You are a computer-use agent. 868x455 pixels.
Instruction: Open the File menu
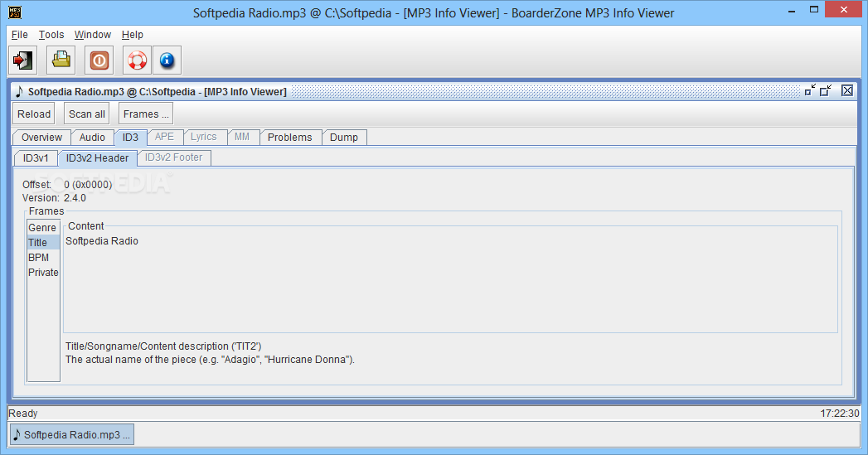[19, 34]
